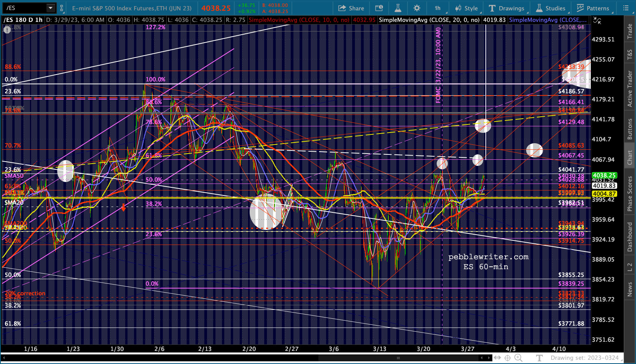This screenshot has width=636, height=364.
Task: Toggle the collapse arrows icon beside study labels
Action: (597, 20)
